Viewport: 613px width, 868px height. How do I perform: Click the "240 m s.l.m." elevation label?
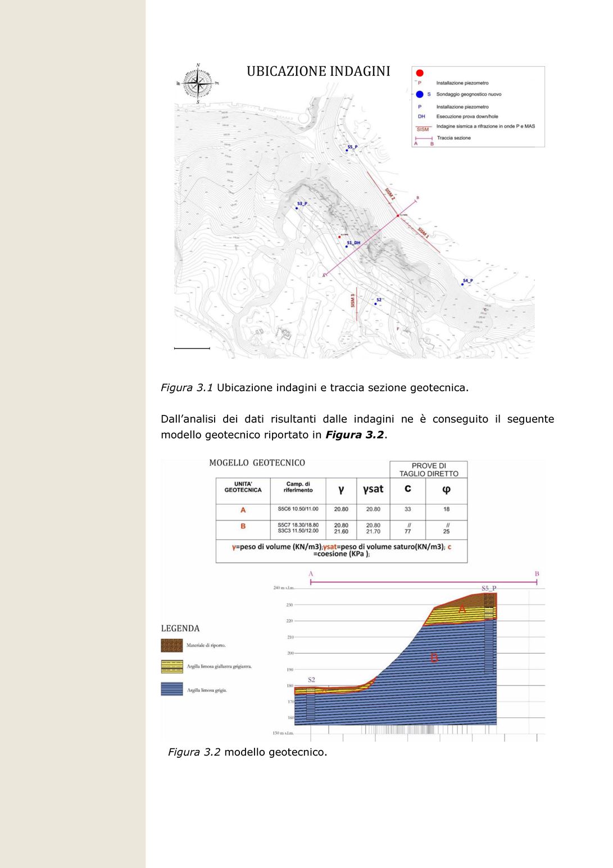[284, 588]
